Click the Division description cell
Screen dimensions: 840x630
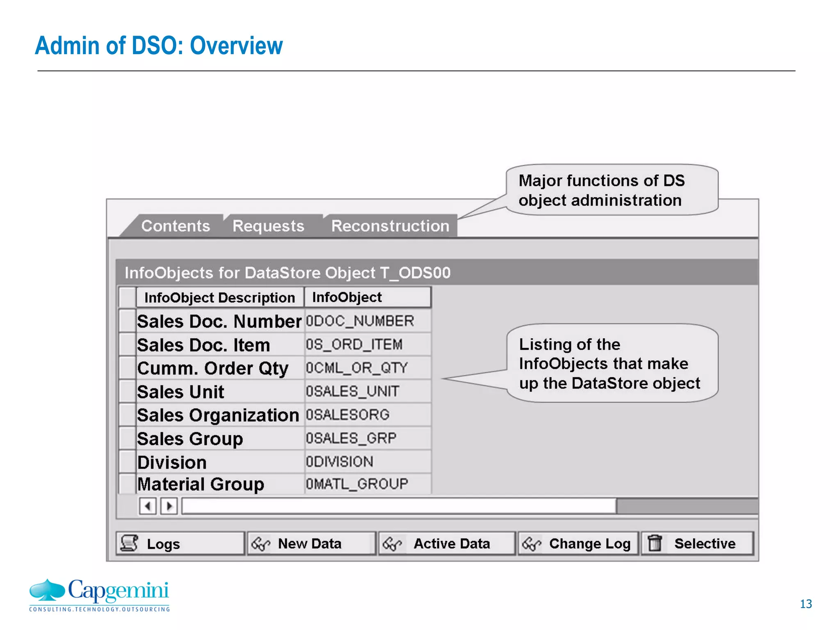point(220,462)
